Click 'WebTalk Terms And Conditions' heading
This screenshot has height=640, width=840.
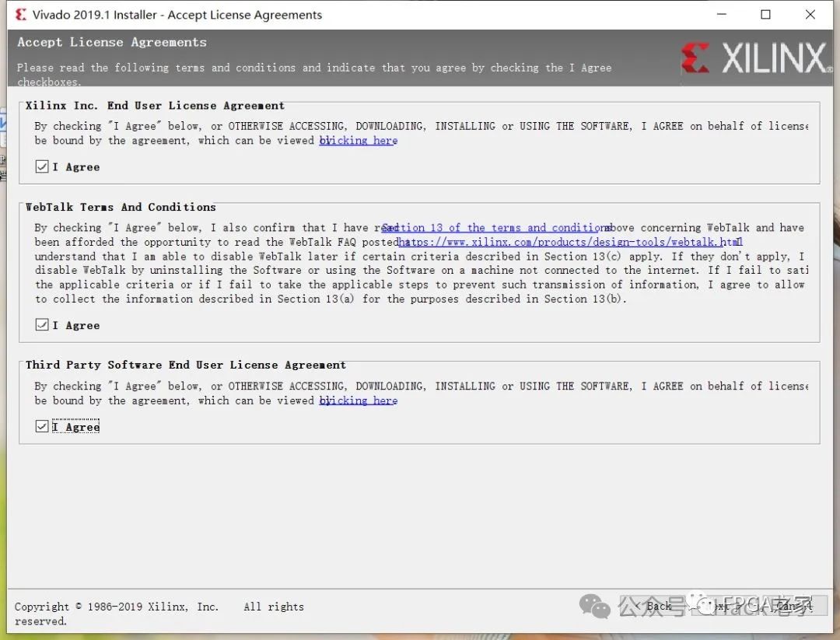(x=121, y=208)
